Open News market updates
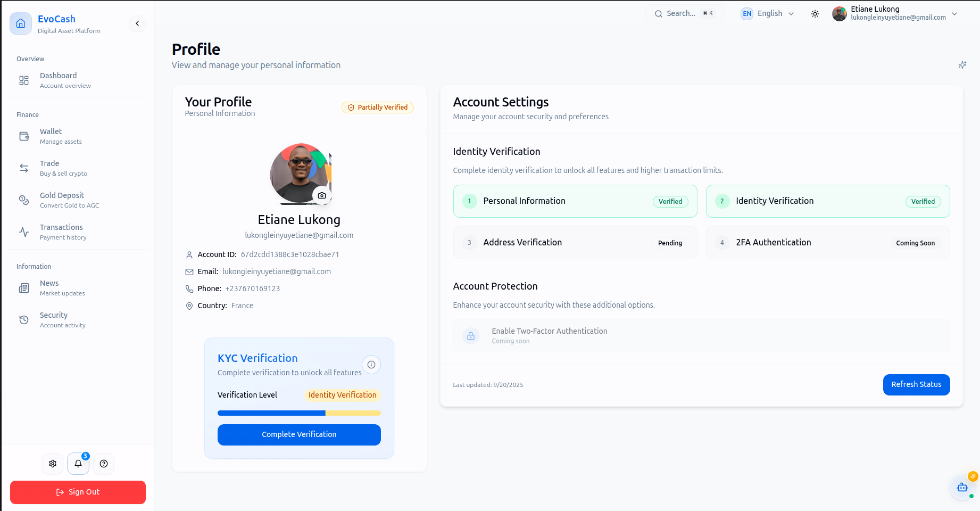Image resolution: width=980 pixels, height=511 pixels. [x=78, y=288]
